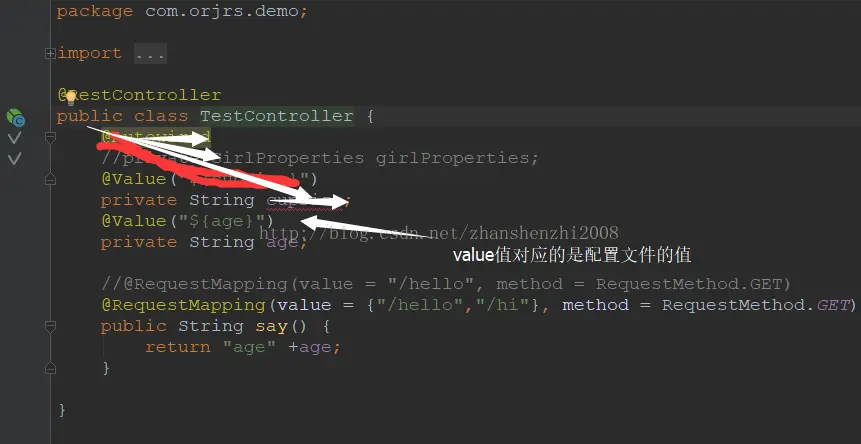Click the commented-out @RequestMapping line
The image size is (861, 444).
click(x=446, y=284)
